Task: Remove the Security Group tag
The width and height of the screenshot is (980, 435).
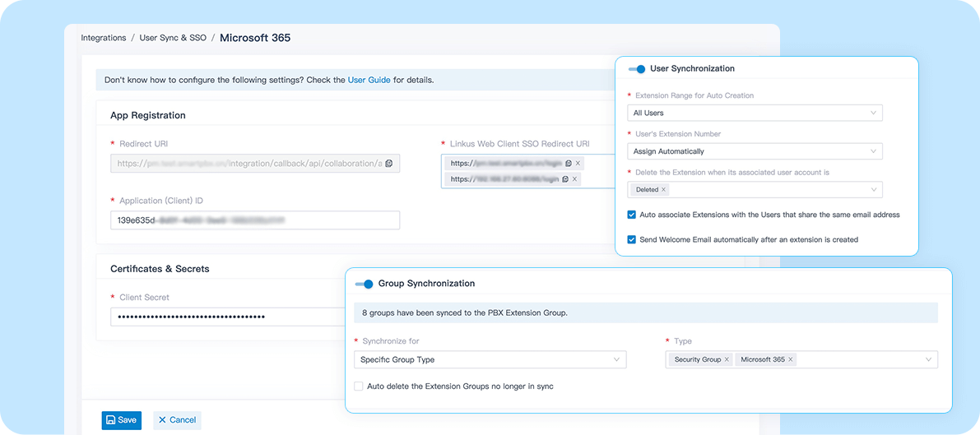Action: pos(727,359)
